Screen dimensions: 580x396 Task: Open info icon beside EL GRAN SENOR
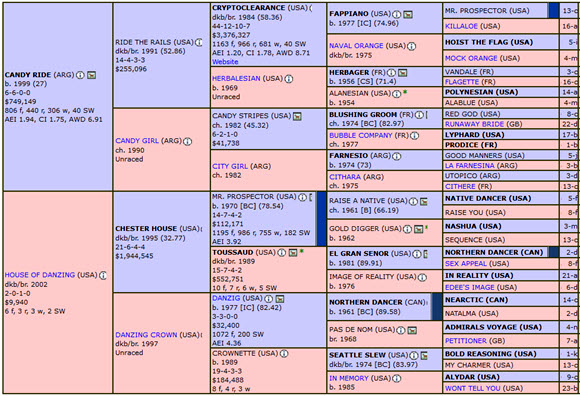(x=417, y=254)
